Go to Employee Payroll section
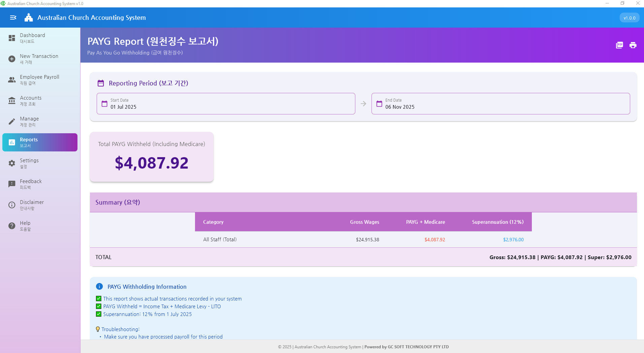Image resolution: width=644 pixels, height=353 pixels. (x=40, y=80)
